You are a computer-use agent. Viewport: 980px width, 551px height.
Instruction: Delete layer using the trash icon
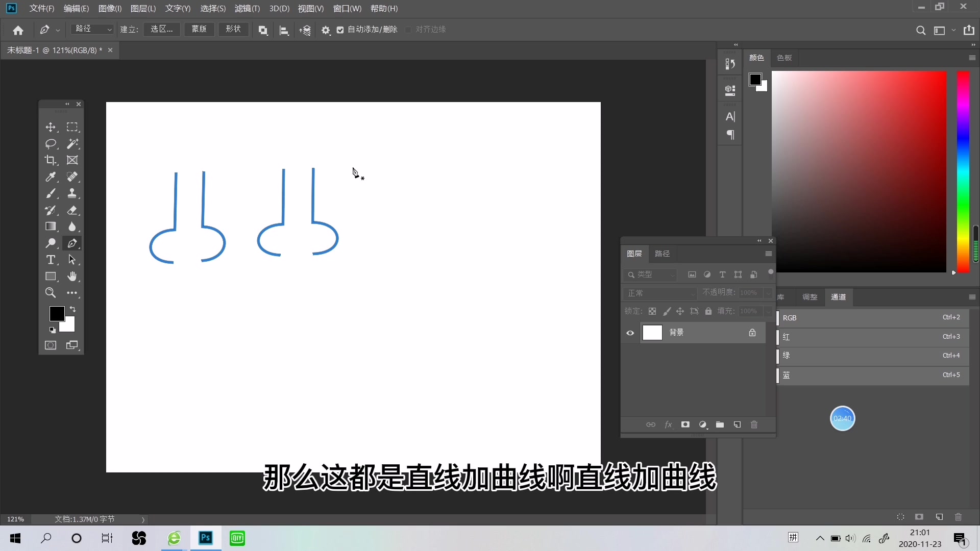pyautogui.click(x=754, y=424)
